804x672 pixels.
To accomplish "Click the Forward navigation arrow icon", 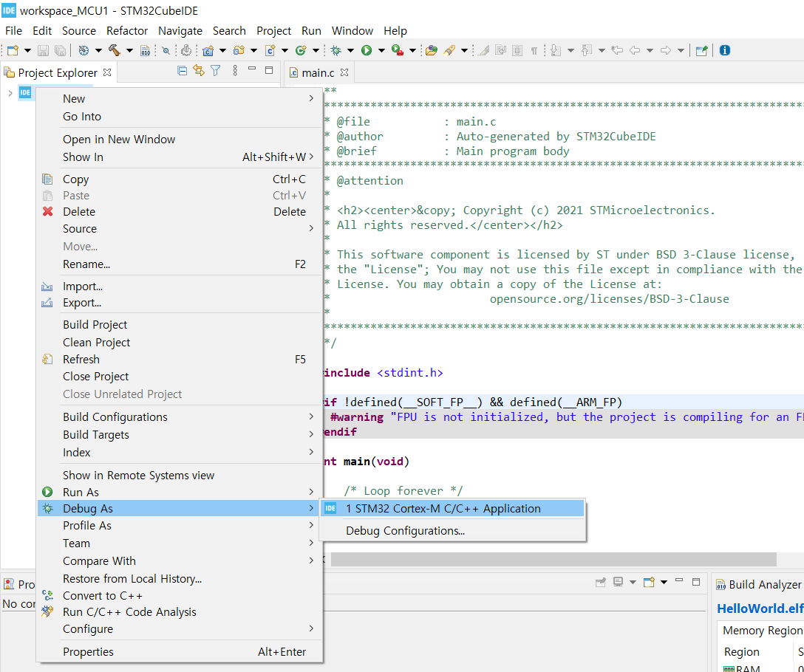I will click(666, 50).
